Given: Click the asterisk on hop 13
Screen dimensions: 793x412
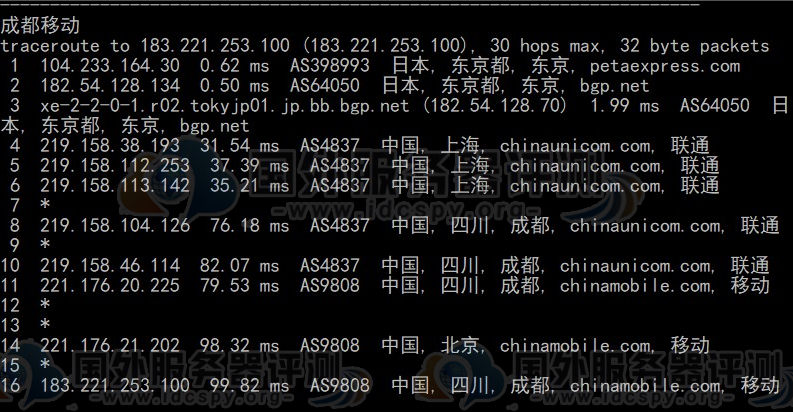Looking at the screenshot, I should [x=45, y=325].
